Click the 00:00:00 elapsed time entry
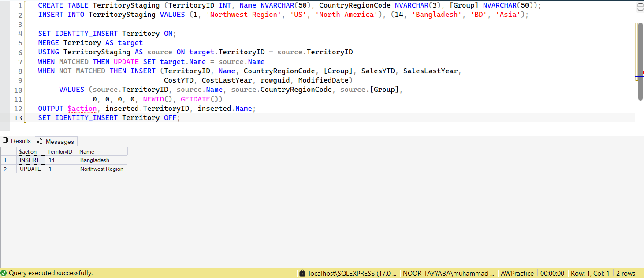The height and width of the screenshot is (278, 644). click(x=552, y=273)
